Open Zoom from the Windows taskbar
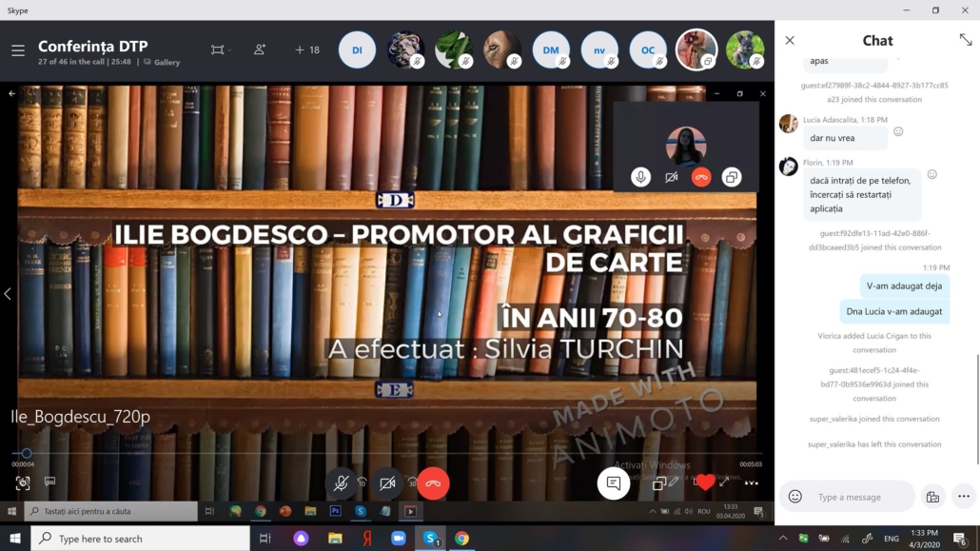The height and width of the screenshot is (551, 980). 399,539
